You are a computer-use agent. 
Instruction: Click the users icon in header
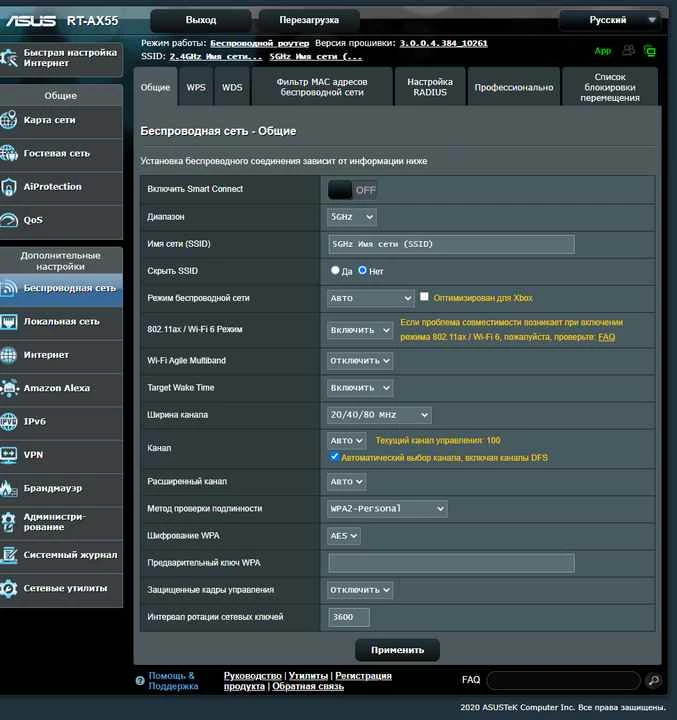tap(628, 51)
